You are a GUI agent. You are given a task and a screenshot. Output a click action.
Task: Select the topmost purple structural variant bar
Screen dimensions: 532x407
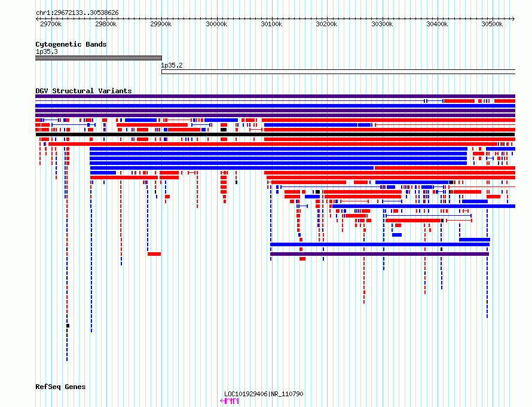(275, 96)
